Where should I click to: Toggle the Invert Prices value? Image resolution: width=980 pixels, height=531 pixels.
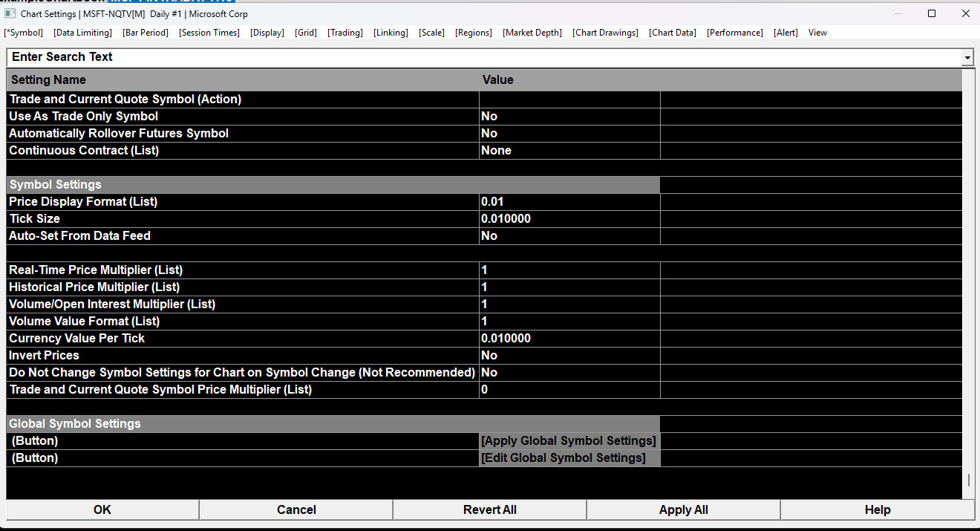[x=569, y=356]
